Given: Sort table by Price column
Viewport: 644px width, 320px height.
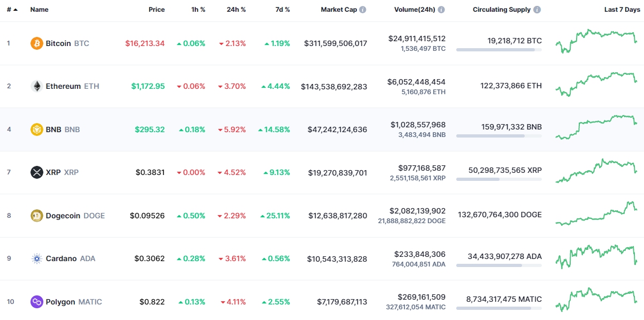Looking at the screenshot, I should (157, 10).
